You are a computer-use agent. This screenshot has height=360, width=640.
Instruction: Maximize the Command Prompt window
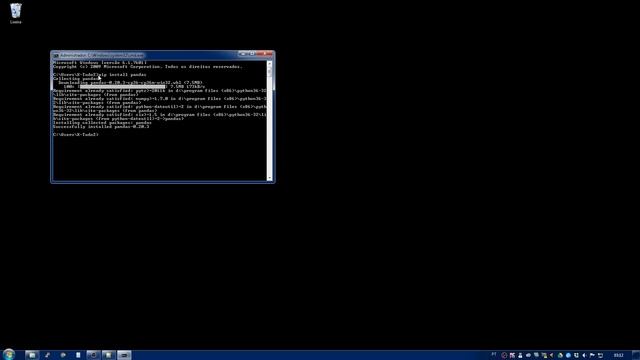pos(253,54)
